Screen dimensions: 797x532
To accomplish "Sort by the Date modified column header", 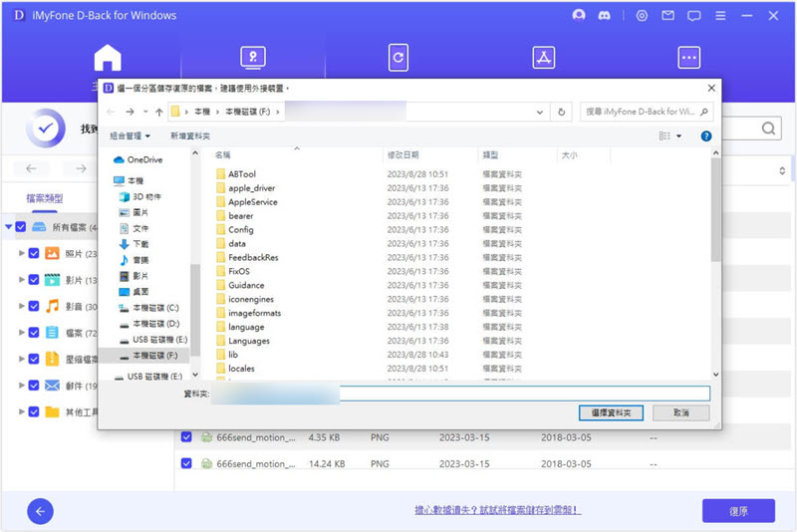I will click(403, 155).
